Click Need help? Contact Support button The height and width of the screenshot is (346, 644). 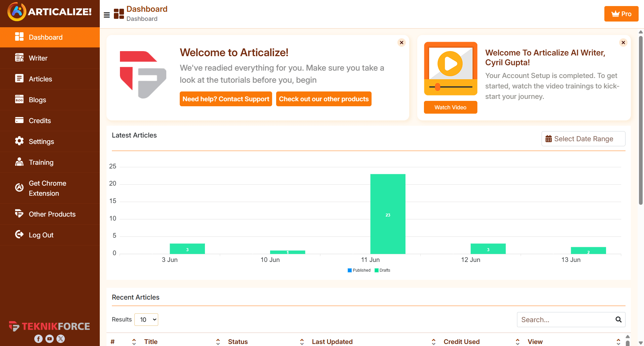coord(226,99)
